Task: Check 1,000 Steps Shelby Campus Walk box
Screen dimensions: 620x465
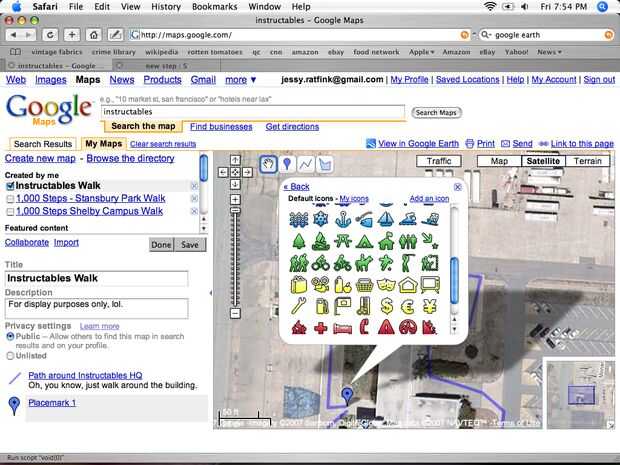Action: [x=10, y=212]
